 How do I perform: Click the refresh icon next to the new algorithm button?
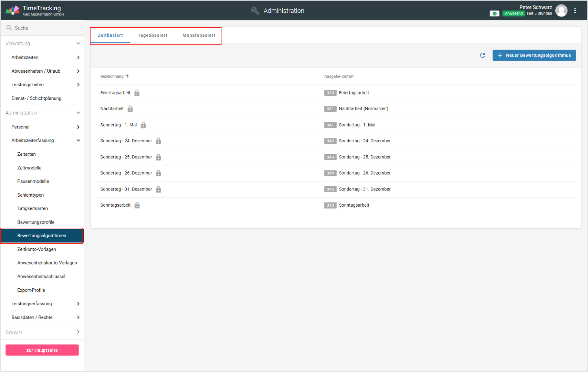click(483, 55)
